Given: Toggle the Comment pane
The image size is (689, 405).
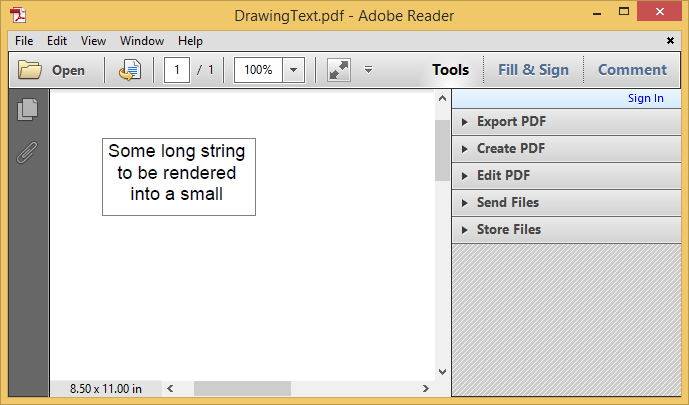Looking at the screenshot, I should point(632,70).
